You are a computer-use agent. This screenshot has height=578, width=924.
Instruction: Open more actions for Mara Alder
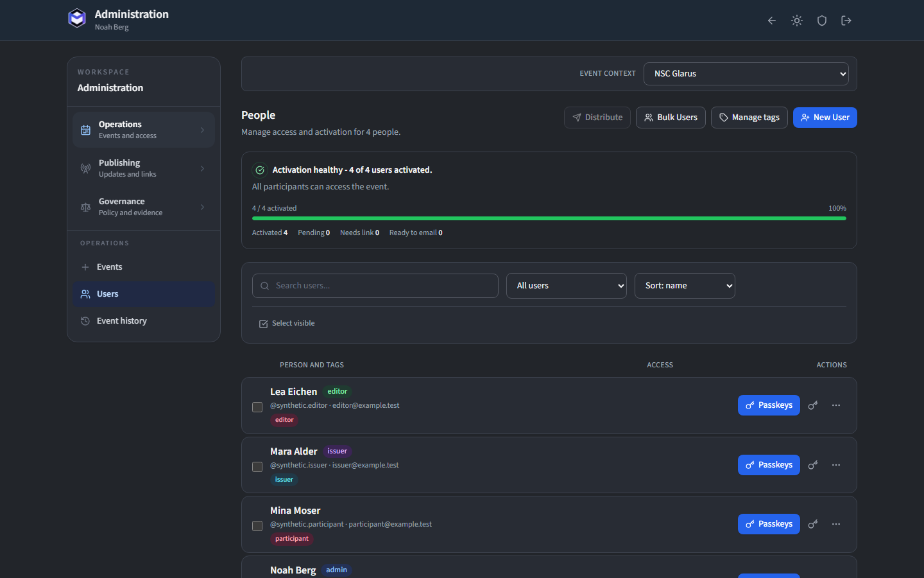point(836,465)
